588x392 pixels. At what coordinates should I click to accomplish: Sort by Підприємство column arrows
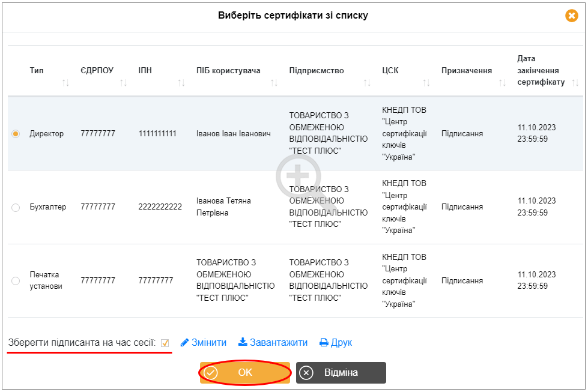pyautogui.click(x=367, y=83)
